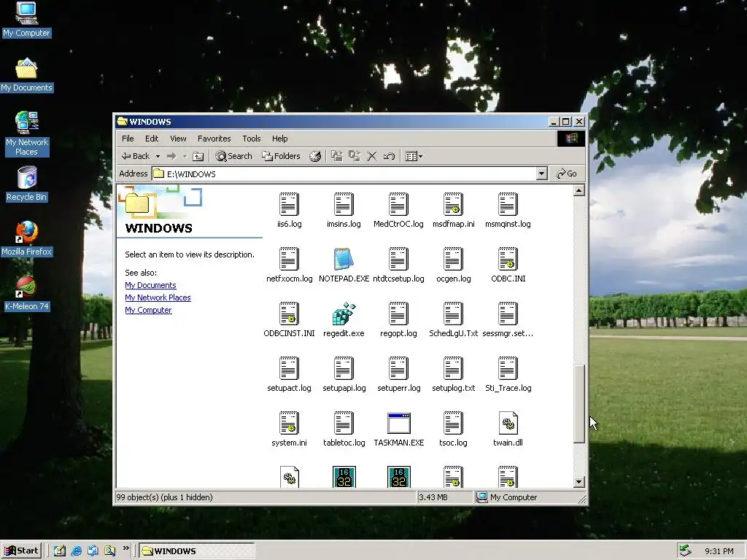Open the Search pane
Viewport: 747px width, 560px height.
(233, 156)
